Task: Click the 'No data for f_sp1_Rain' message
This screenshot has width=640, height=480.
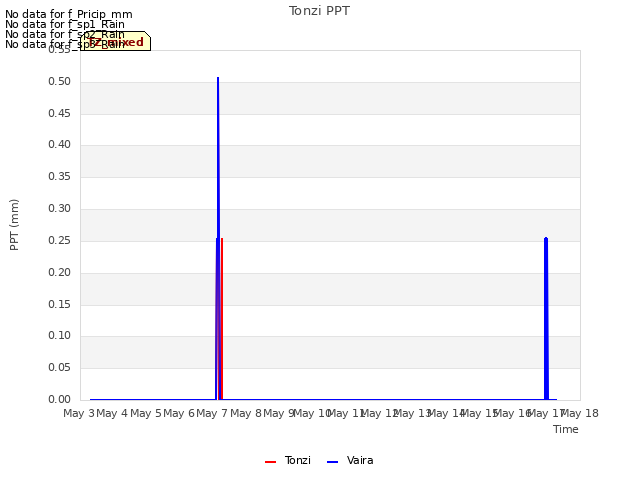Action: coord(65,24)
